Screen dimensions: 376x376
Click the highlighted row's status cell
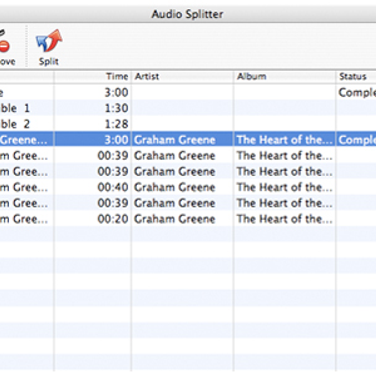tap(357, 140)
